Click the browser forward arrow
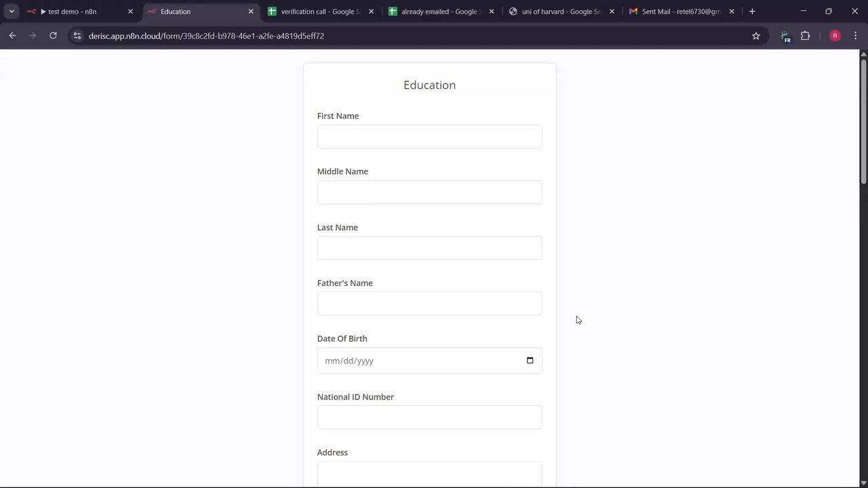The width and height of the screenshot is (868, 488). [x=33, y=36]
